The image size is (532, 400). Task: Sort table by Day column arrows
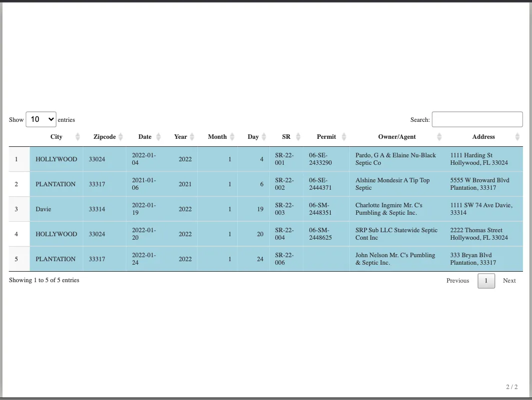(x=264, y=137)
